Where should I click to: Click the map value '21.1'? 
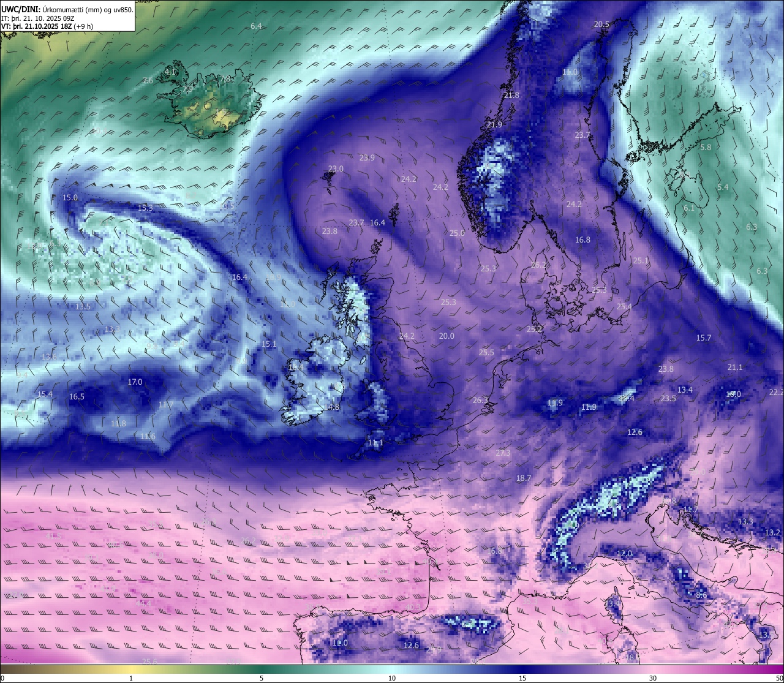(735, 367)
